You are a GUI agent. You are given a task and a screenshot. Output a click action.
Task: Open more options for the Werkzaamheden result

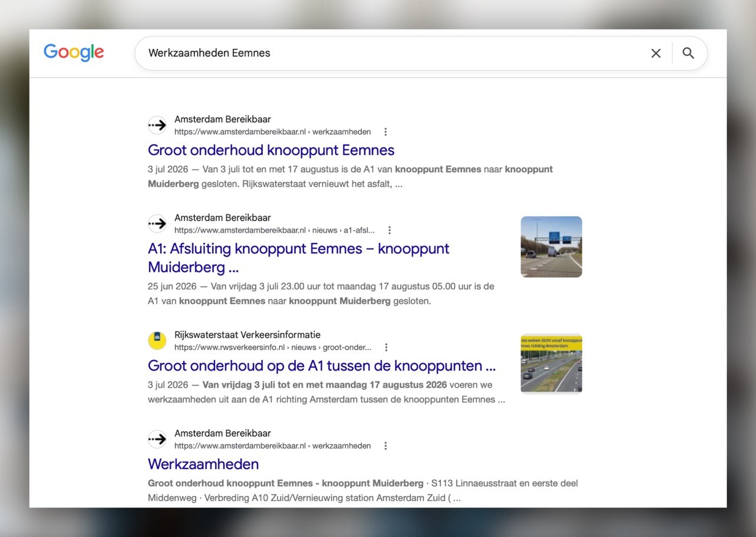tap(386, 446)
